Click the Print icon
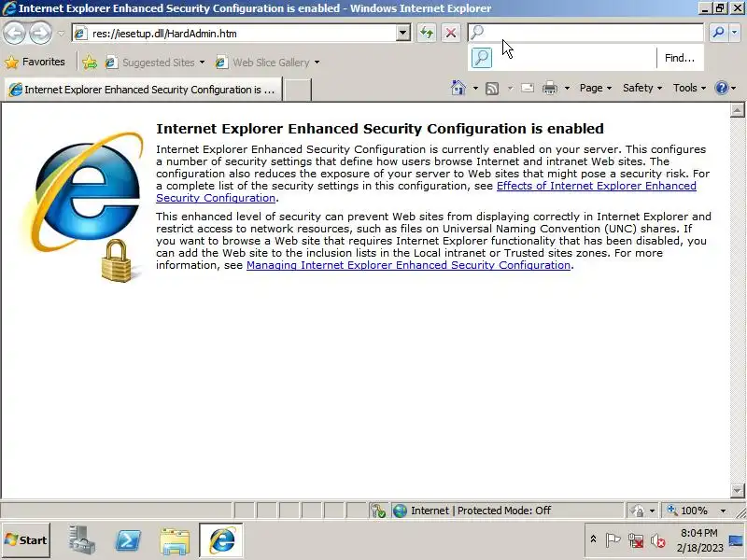This screenshot has width=747, height=560. click(550, 88)
